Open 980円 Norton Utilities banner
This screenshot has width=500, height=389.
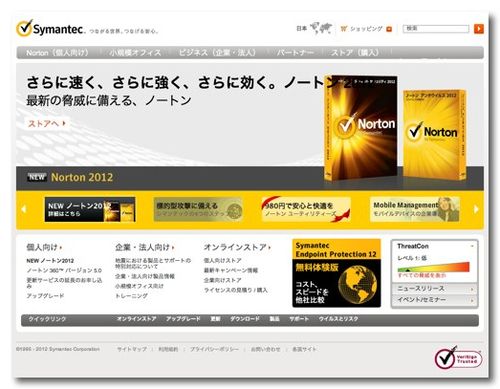[306, 209]
